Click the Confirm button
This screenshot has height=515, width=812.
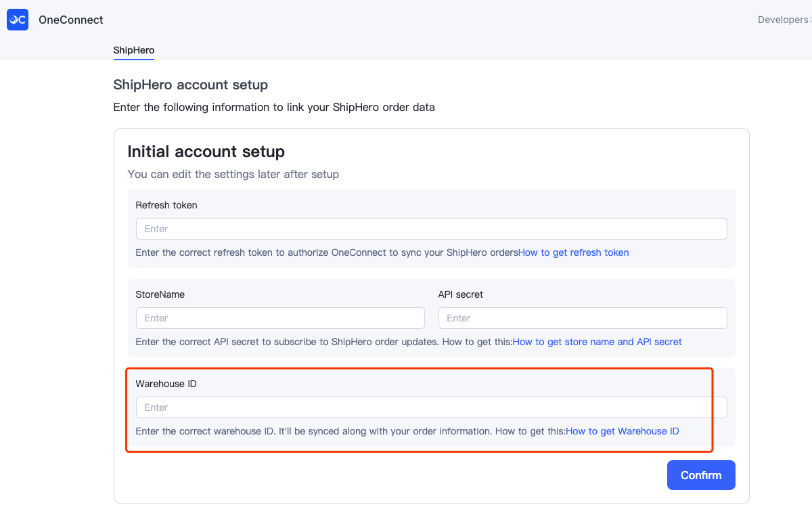(701, 475)
